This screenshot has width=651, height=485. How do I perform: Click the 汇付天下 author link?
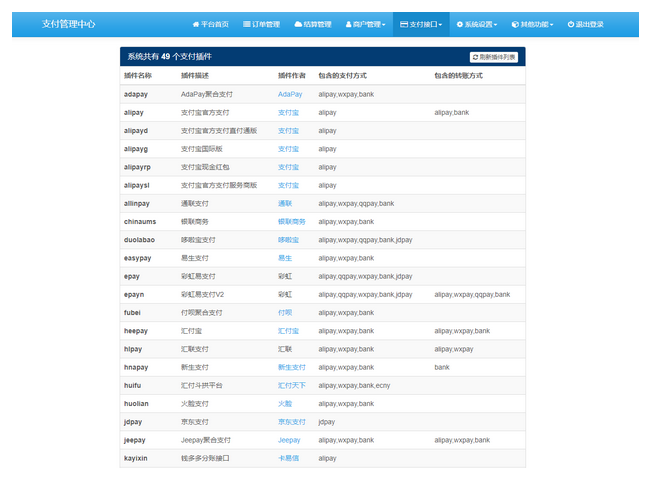click(x=292, y=385)
